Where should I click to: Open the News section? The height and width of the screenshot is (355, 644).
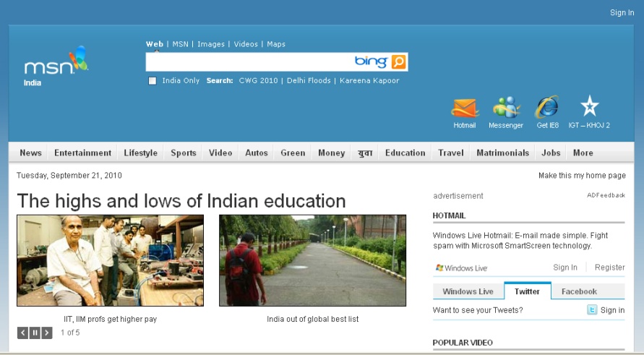click(x=31, y=153)
